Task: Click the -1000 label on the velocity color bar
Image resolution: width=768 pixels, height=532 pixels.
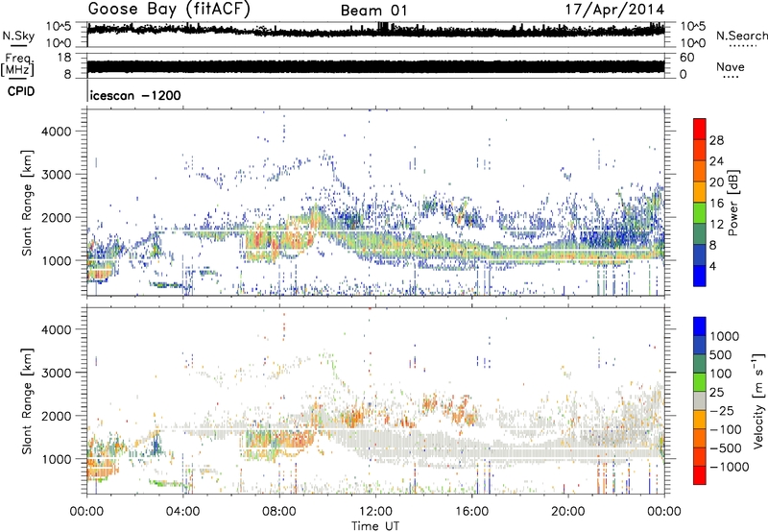Action: pos(730,467)
